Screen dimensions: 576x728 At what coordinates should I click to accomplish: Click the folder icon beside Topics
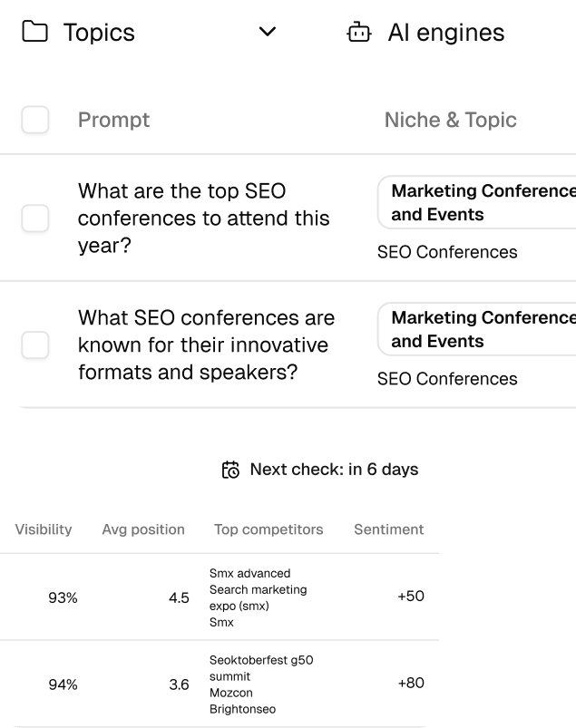34,33
